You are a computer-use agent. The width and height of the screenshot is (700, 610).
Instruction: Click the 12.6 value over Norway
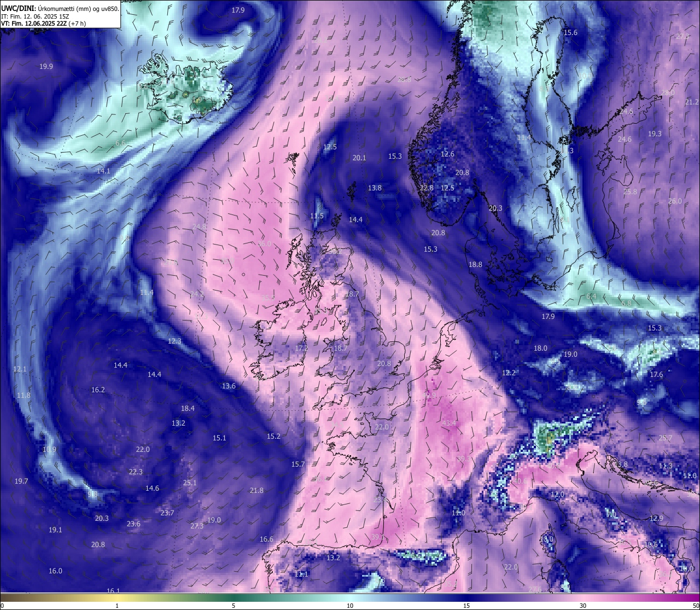447,154
